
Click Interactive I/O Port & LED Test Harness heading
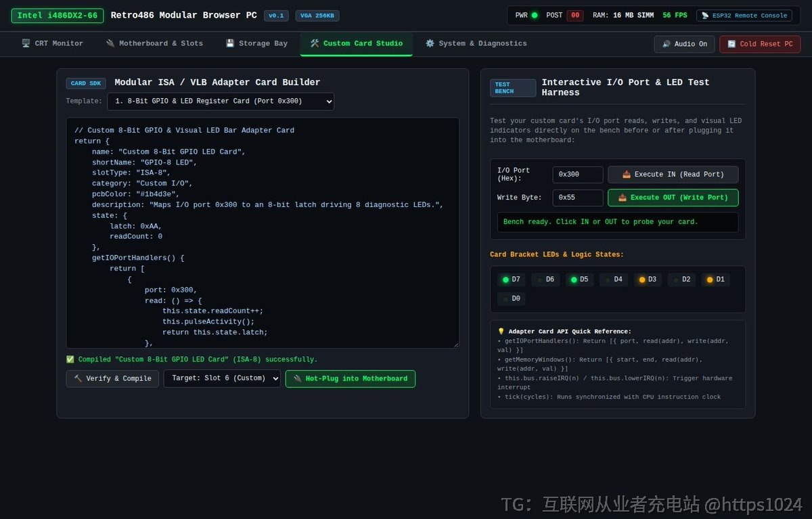626,87
